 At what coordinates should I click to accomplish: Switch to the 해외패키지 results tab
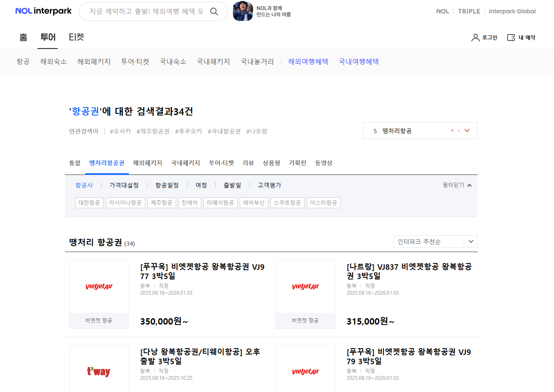(x=147, y=163)
